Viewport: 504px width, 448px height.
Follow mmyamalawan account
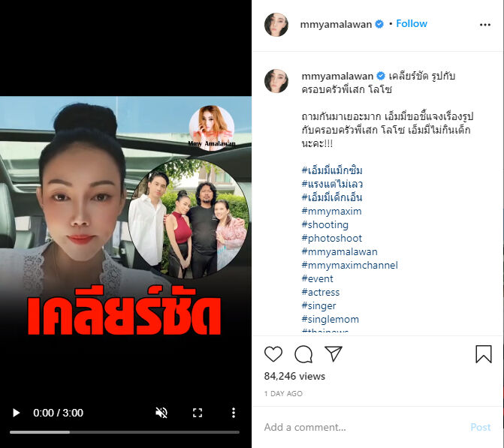coord(412,24)
